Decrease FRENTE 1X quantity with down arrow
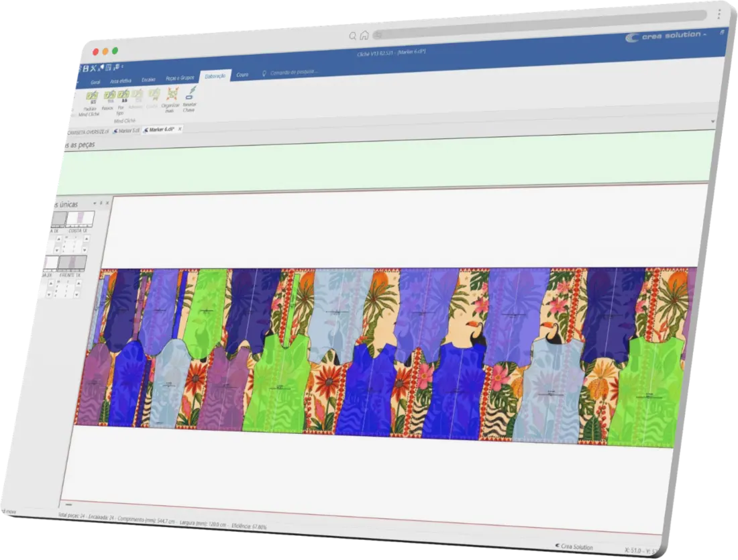Viewport: 738px width, 560px height. coord(76,294)
